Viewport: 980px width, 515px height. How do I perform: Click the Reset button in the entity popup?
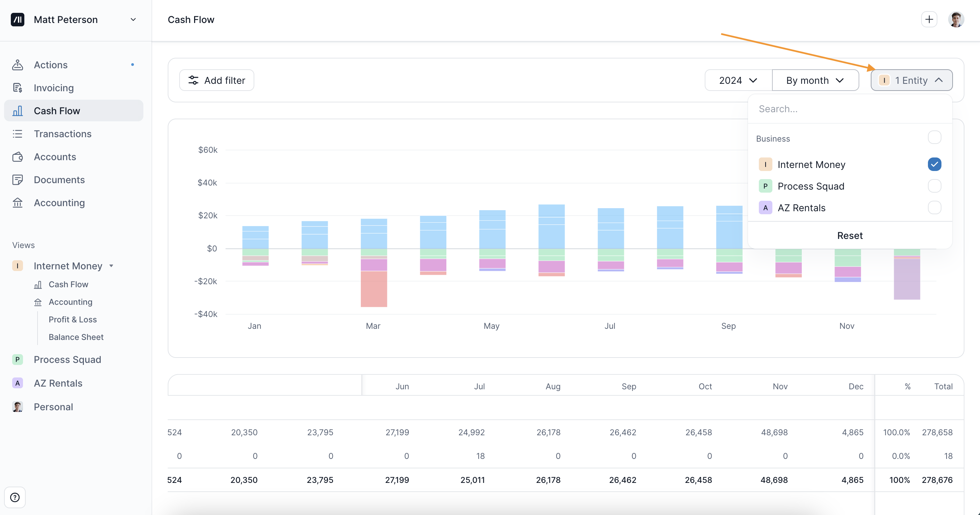point(850,235)
